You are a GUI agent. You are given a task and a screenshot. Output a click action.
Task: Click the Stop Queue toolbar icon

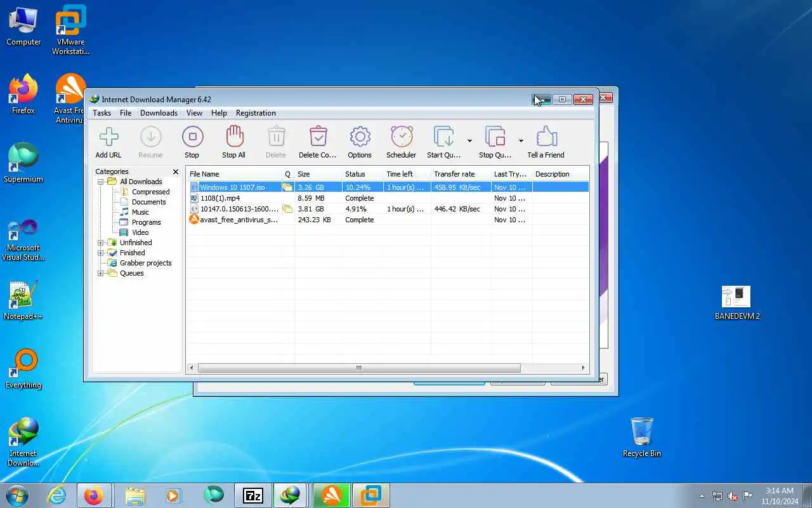[495, 142]
